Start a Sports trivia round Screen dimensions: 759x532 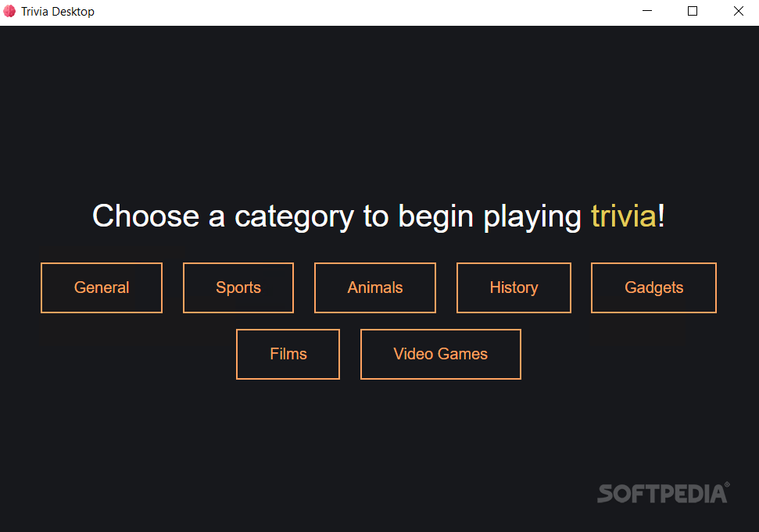point(238,287)
